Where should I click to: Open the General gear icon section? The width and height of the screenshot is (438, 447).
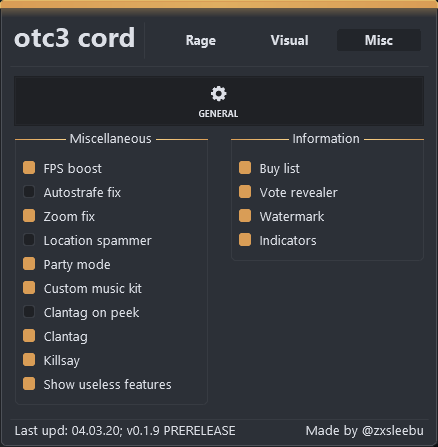pos(219,101)
